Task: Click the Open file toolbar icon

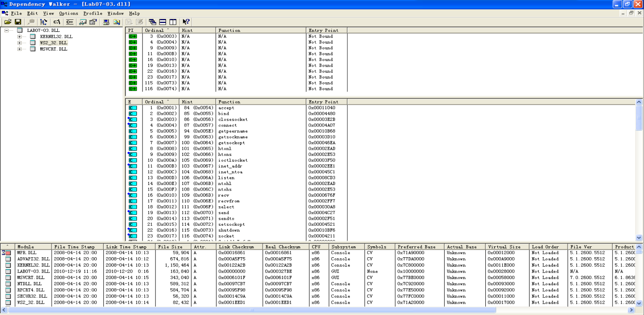Action: 8,22
